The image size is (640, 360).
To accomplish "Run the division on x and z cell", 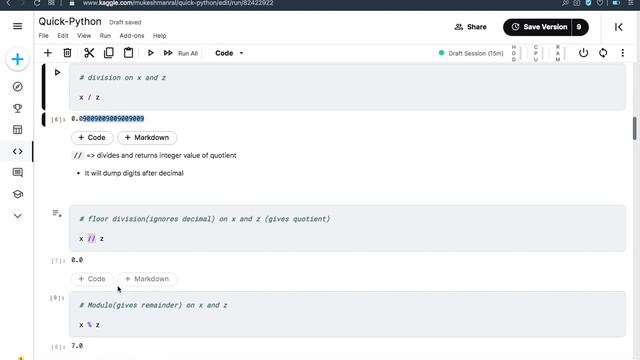I will (58, 72).
